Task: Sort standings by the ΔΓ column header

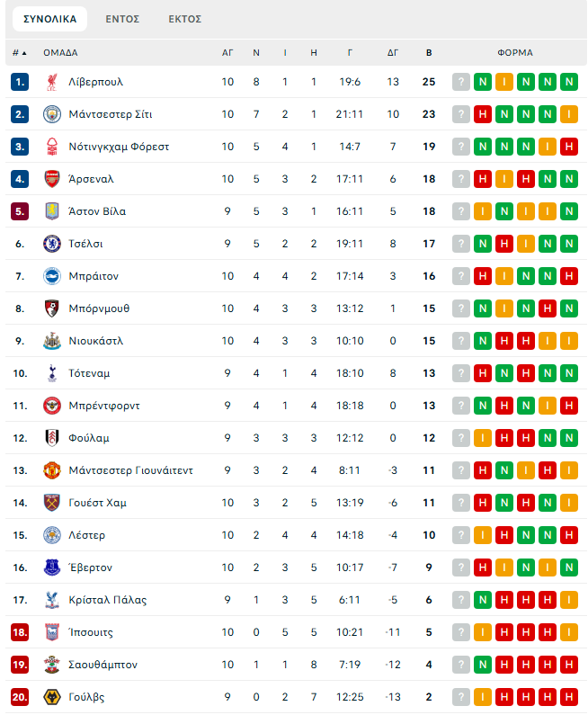Action: 393,52
